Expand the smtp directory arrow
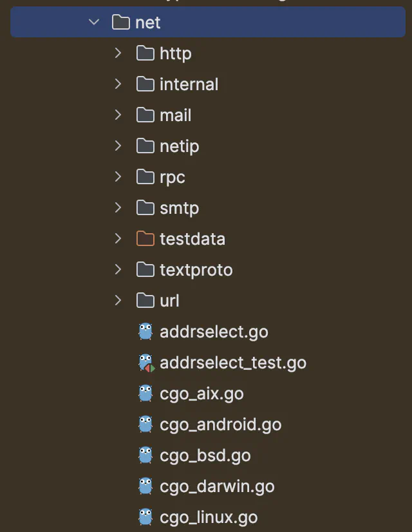 pyautogui.click(x=118, y=208)
